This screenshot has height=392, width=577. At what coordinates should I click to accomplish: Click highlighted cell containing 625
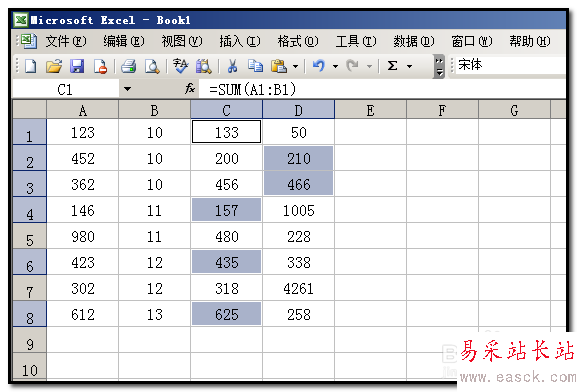click(x=226, y=314)
